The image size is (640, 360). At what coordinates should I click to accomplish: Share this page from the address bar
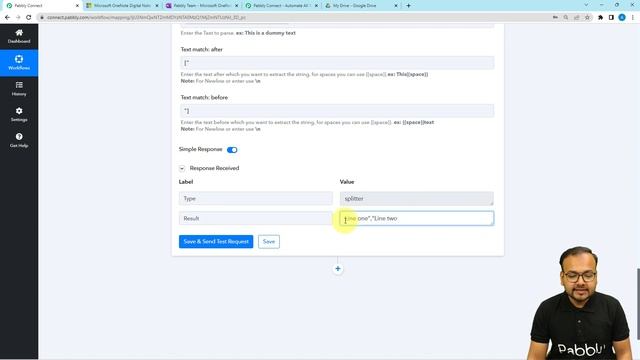click(576, 17)
